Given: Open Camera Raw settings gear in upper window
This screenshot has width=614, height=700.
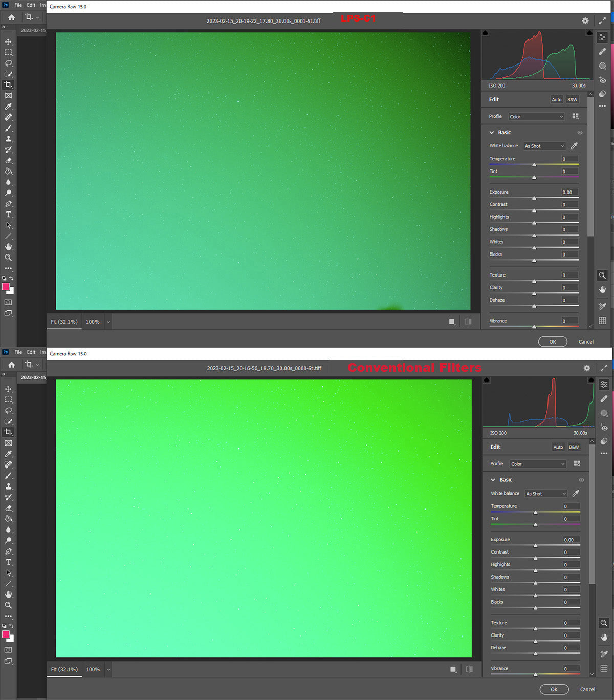Looking at the screenshot, I should [585, 21].
